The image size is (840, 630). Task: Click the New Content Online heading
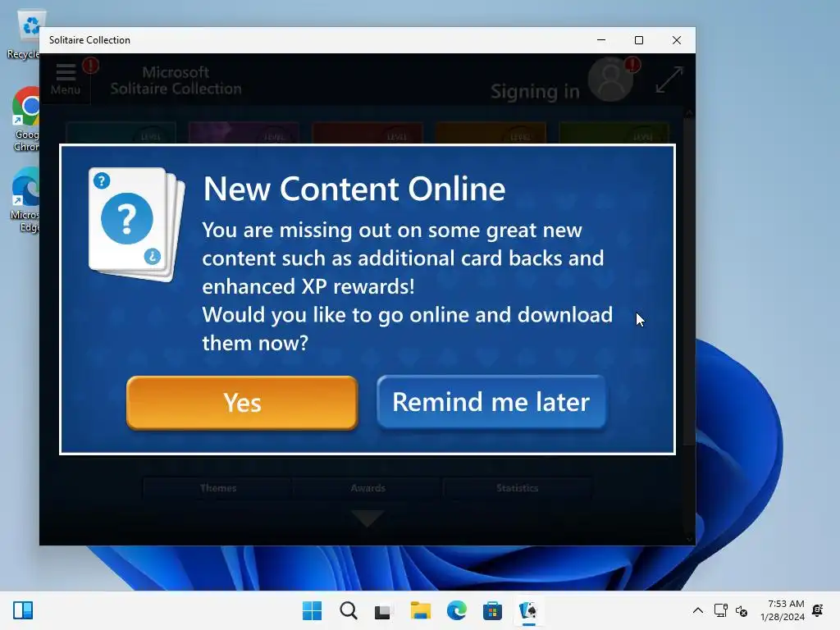(x=354, y=189)
